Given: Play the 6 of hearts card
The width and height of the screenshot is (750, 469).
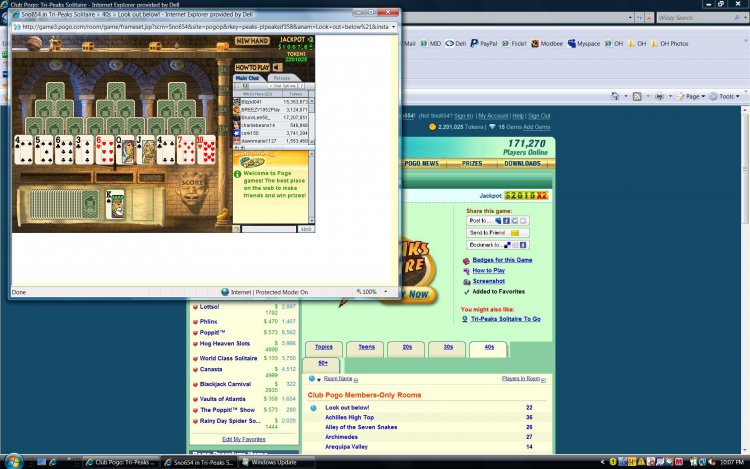Looking at the screenshot, I should (x=105, y=150).
